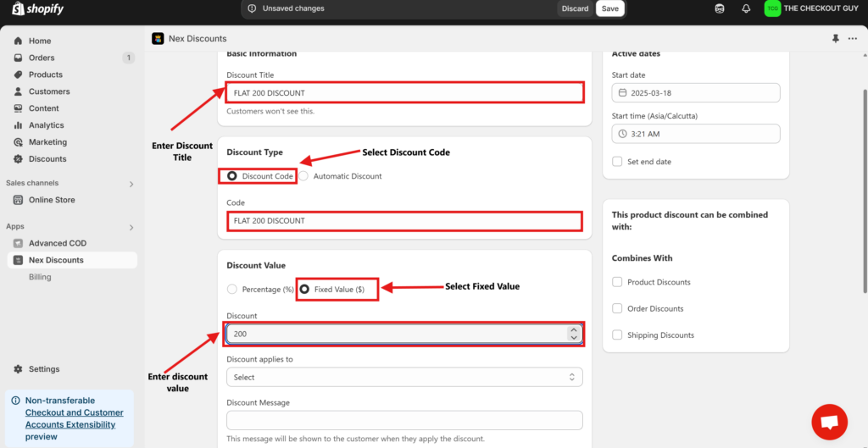Image resolution: width=868 pixels, height=448 pixels.
Task: Open the Sidekick assistant icon in top bar
Action: click(720, 8)
